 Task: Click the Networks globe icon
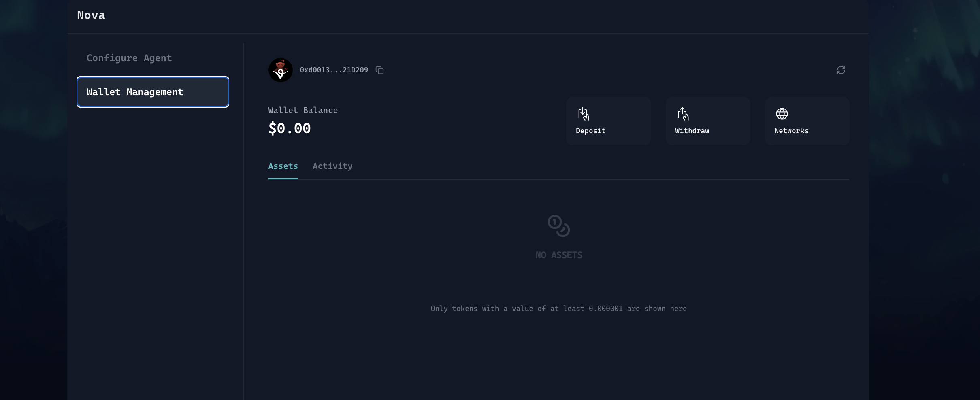782,114
